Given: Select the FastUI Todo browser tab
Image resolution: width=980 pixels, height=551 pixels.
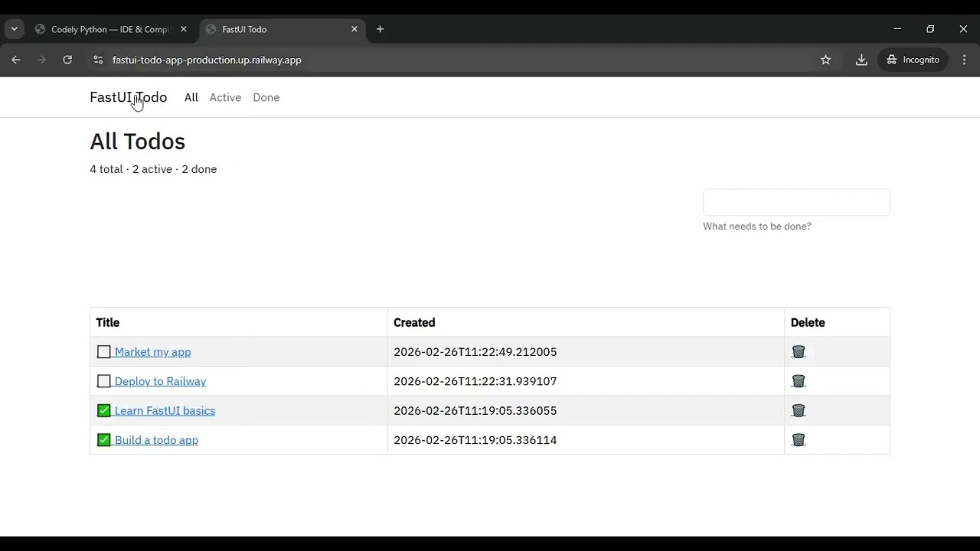Looking at the screenshot, I should click(x=282, y=29).
